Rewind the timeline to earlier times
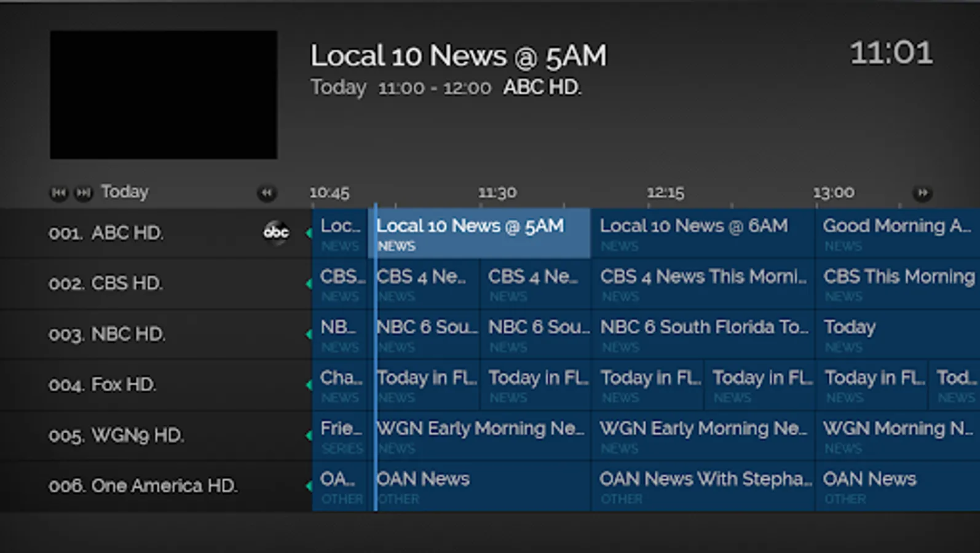980x553 pixels. pos(267,193)
